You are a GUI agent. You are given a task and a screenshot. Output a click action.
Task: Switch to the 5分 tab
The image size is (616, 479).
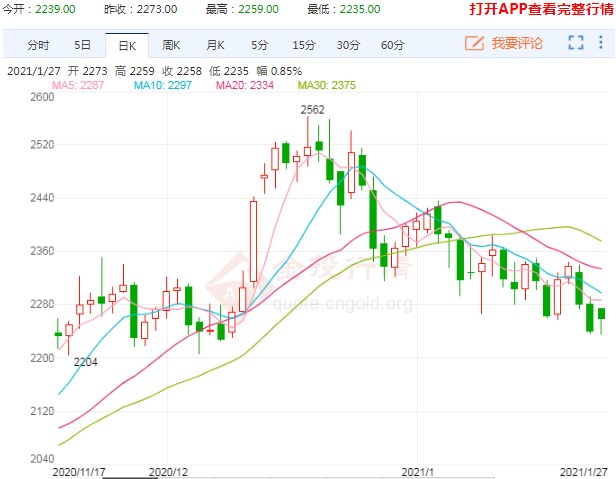259,45
